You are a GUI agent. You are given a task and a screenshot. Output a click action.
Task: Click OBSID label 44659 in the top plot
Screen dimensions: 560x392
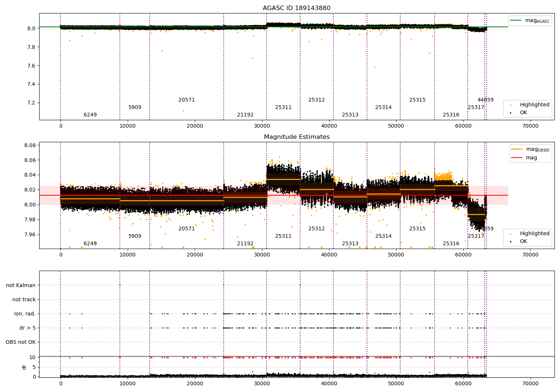tap(485, 100)
